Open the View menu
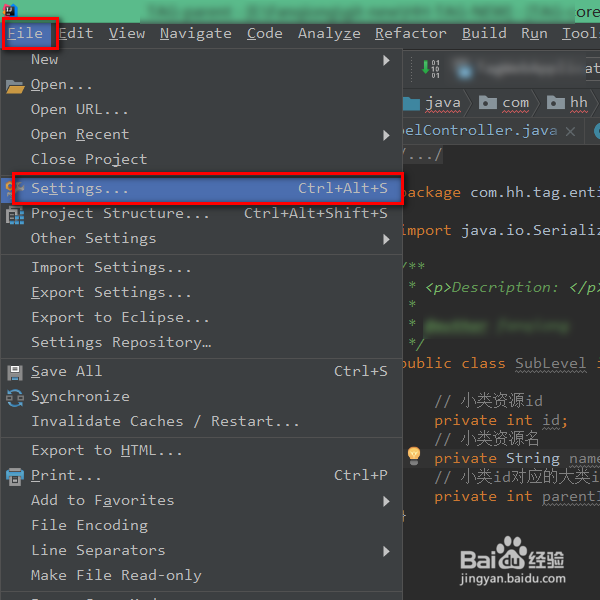Screen dimensions: 600x600 point(127,34)
